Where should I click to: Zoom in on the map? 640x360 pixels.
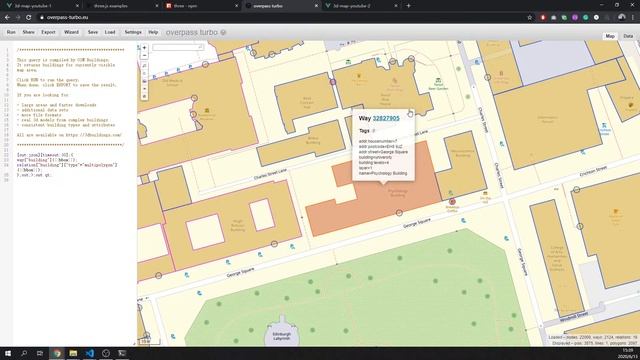point(144,48)
